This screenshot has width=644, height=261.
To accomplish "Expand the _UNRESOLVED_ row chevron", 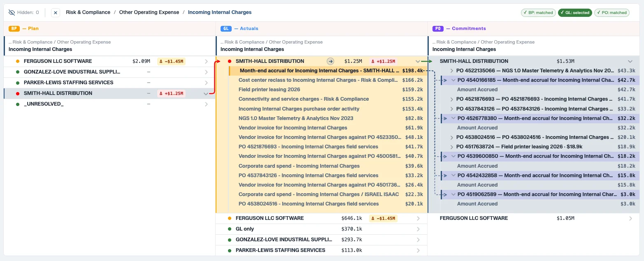I will pyautogui.click(x=207, y=104).
